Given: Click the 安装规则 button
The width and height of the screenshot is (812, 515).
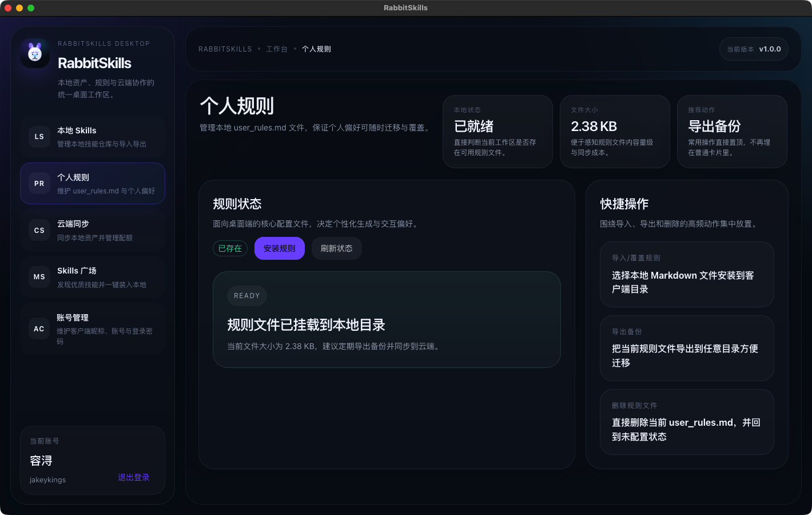Looking at the screenshot, I should tap(279, 248).
